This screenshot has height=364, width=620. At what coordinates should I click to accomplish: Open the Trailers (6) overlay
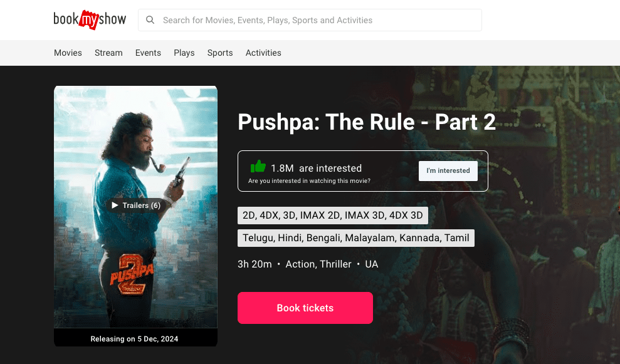pyautogui.click(x=136, y=205)
